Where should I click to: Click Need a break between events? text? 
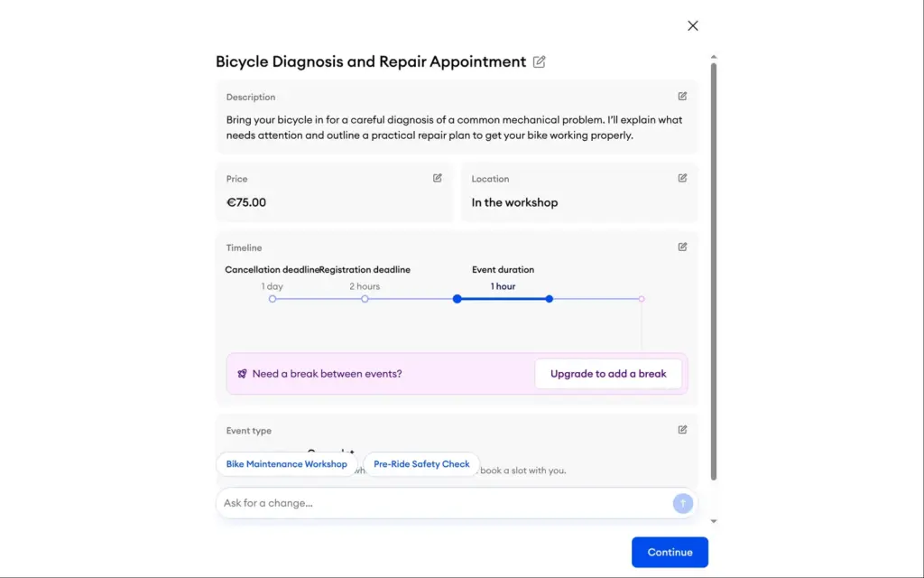click(x=327, y=373)
